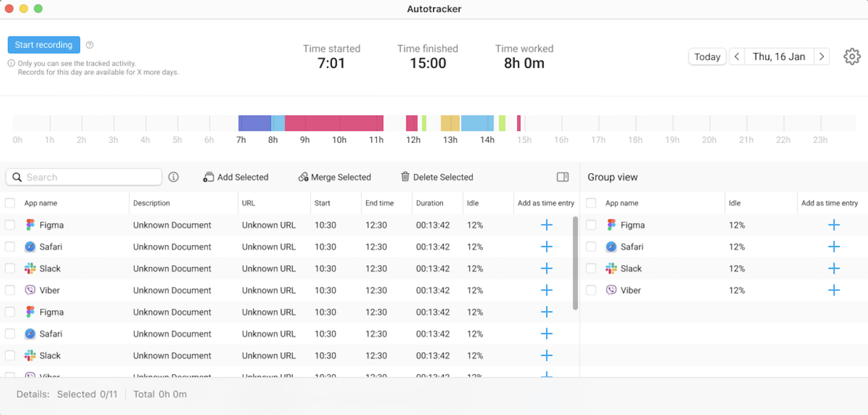This screenshot has width=868, height=415.
Task: Add first Slack row as time entry
Action: click(x=547, y=268)
